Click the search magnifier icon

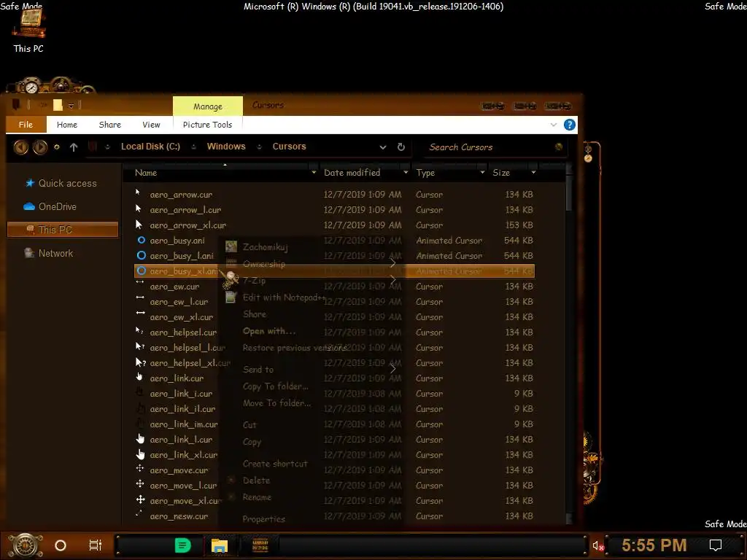[x=559, y=147]
